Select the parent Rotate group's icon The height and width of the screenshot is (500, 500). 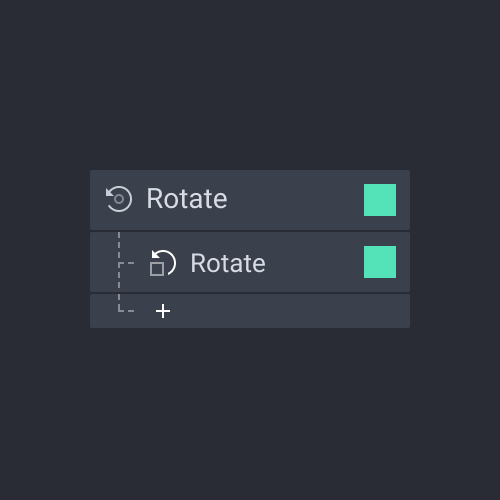(x=119, y=199)
